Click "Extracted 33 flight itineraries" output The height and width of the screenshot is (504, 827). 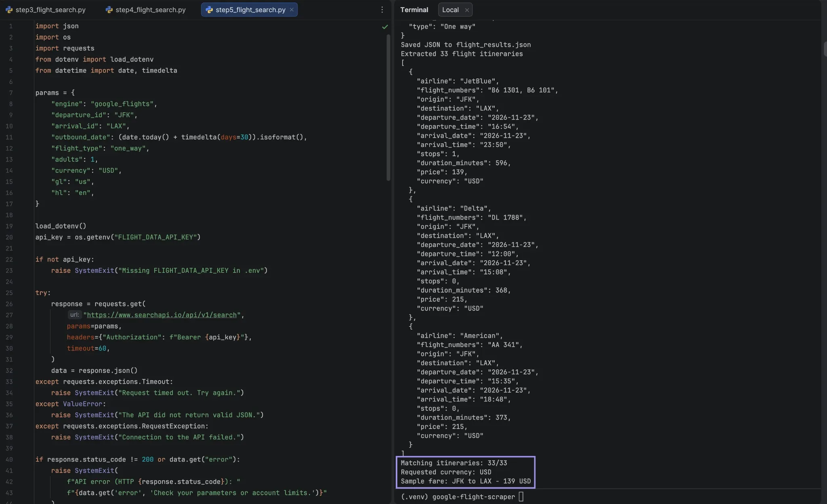click(x=462, y=54)
